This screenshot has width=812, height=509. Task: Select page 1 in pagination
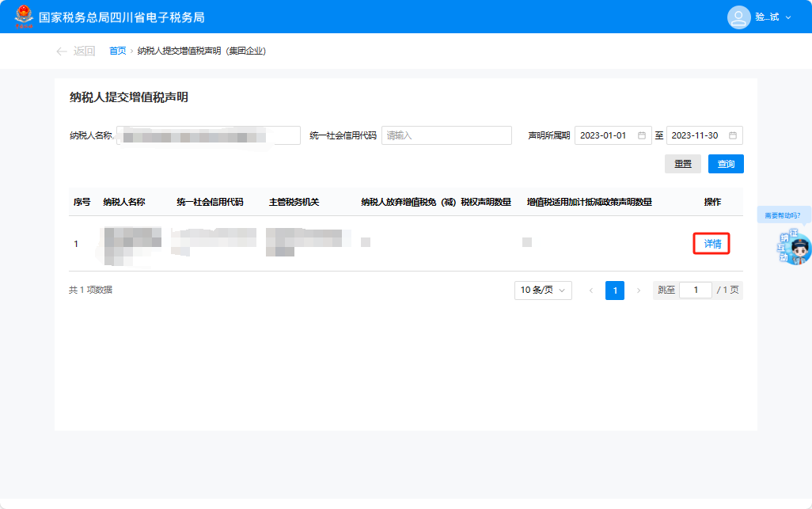point(615,291)
